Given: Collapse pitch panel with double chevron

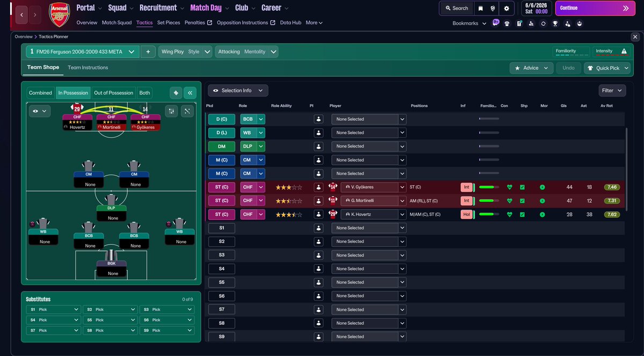Looking at the screenshot, I should coord(190,93).
